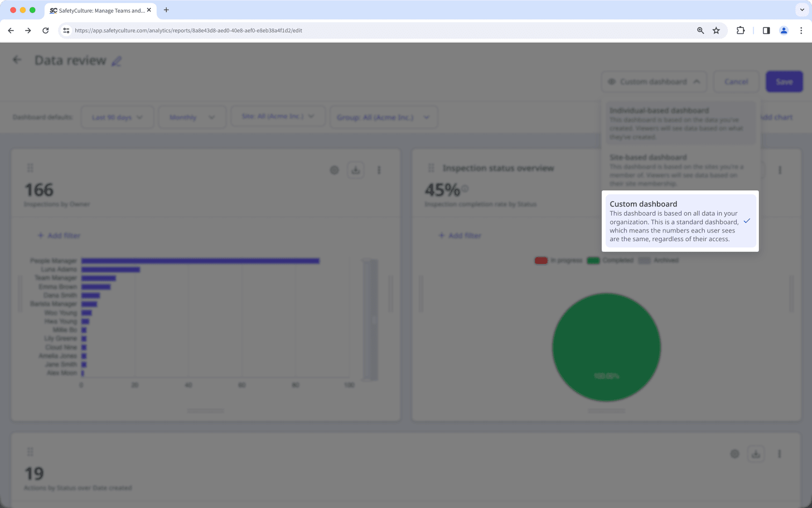Open the Monthly frequency dropdown
The width and height of the screenshot is (812, 508).
(192, 116)
